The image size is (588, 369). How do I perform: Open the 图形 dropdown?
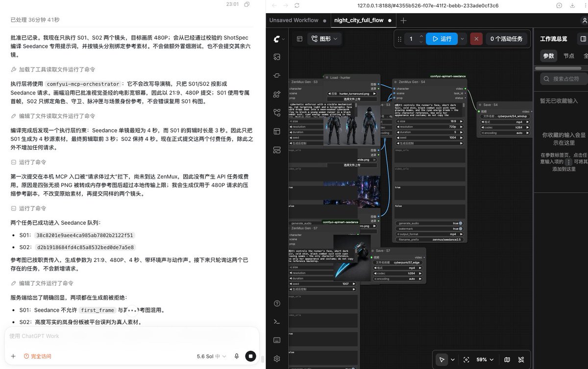[x=324, y=39]
